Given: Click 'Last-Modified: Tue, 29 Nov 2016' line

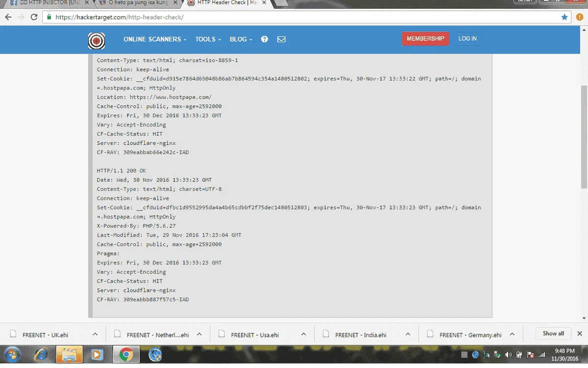Looking at the screenshot, I should click(x=169, y=235).
